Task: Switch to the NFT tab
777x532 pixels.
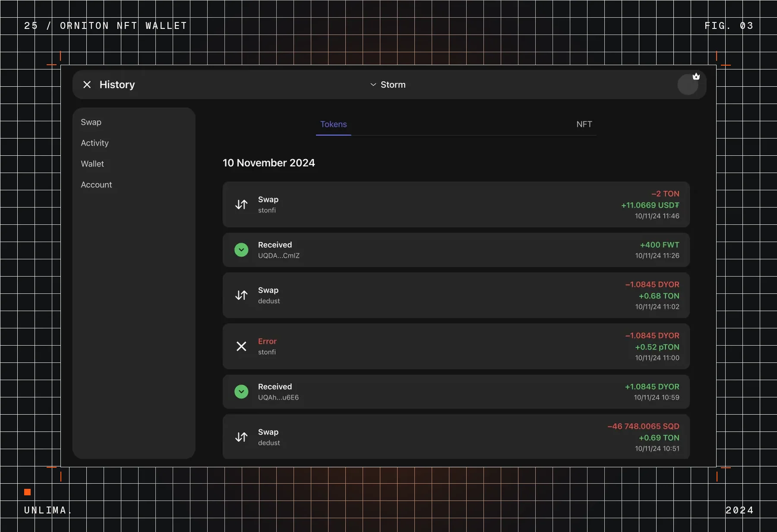Action: (584, 124)
